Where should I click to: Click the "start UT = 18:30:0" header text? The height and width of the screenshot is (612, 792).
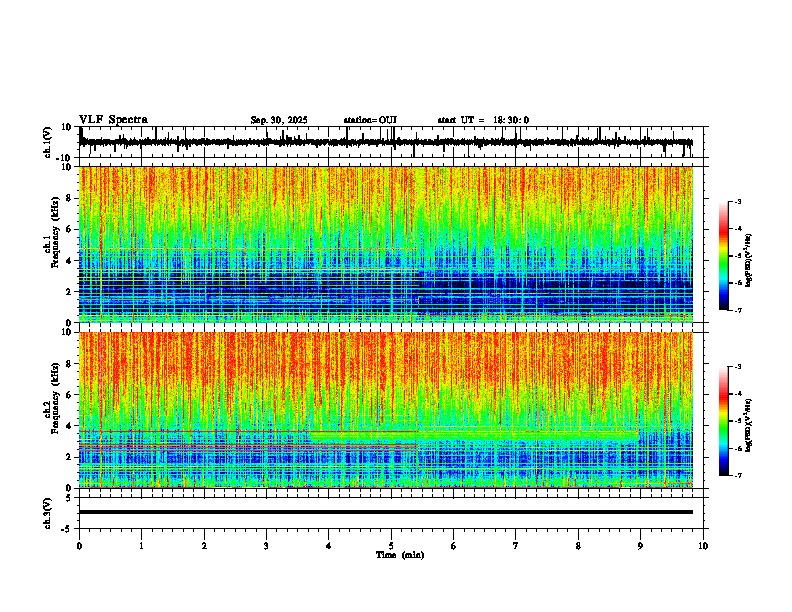click(483, 120)
